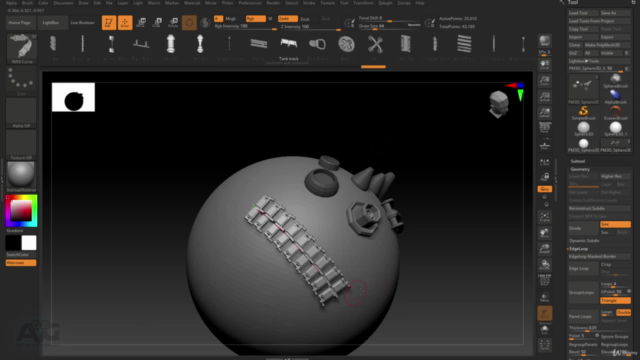Pick a hue in the color picker square
Screen dimensions: 640x360
[21, 211]
